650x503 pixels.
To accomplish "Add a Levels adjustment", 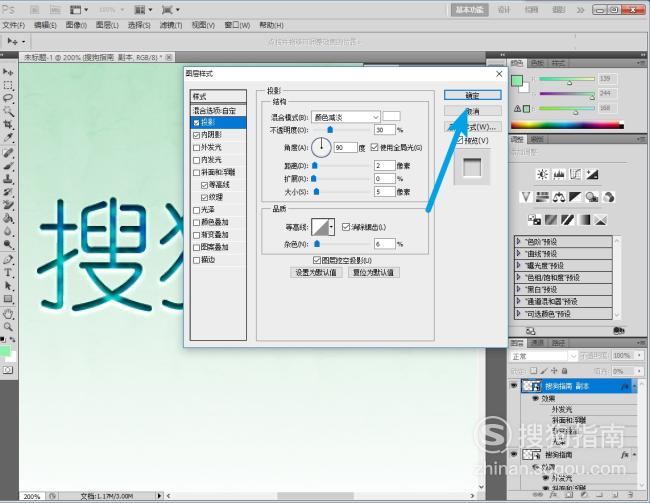I will click(x=559, y=174).
